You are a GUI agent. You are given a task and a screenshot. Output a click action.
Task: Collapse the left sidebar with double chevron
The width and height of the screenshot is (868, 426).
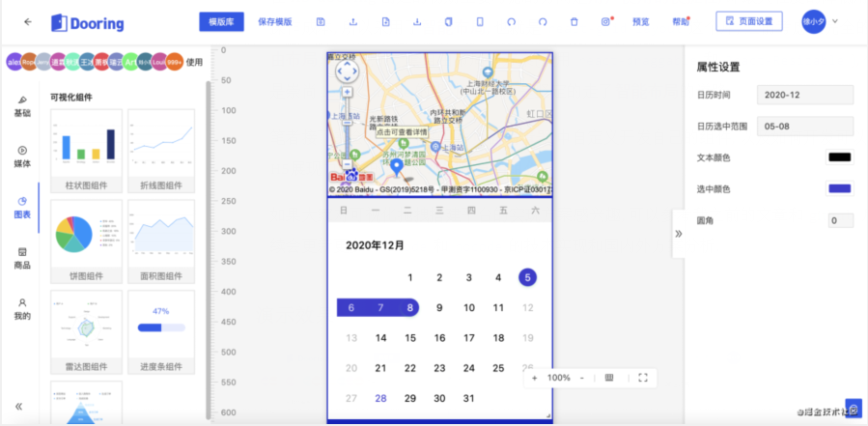point(19,407)
